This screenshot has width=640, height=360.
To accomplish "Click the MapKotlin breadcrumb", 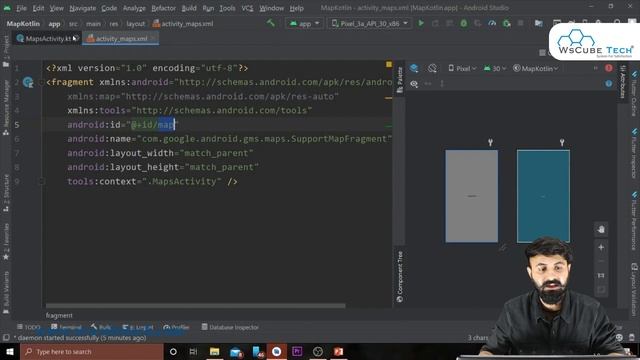I will [x=23, y=24].
